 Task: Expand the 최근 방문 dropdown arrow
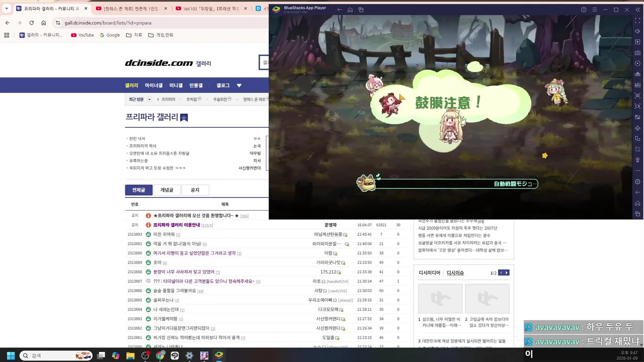pos(149,100)
